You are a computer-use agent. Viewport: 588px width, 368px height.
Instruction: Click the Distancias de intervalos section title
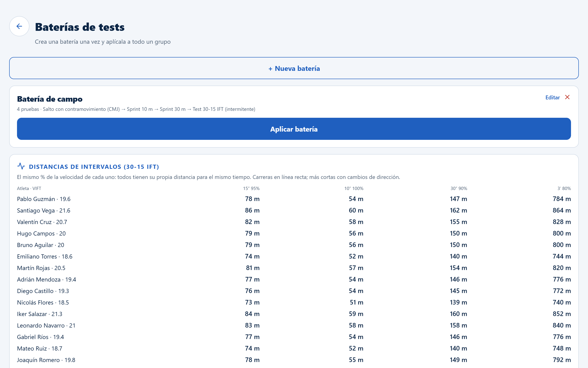click(94, 167)
